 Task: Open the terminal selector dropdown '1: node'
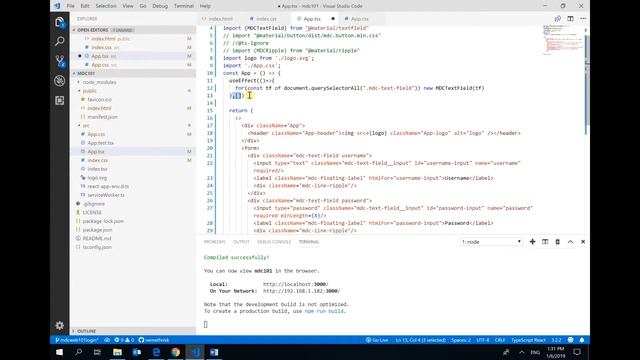tap(491, 242)
